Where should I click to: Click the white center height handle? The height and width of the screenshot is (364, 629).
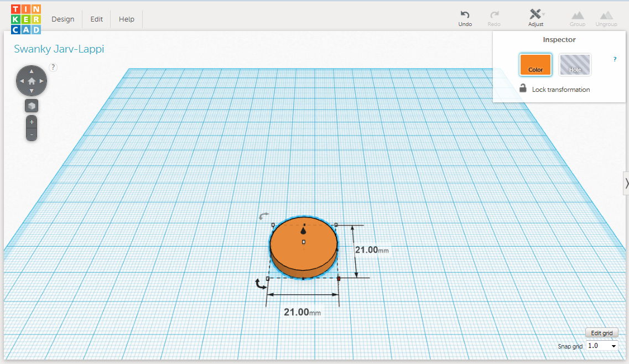[x=304, y=242]
